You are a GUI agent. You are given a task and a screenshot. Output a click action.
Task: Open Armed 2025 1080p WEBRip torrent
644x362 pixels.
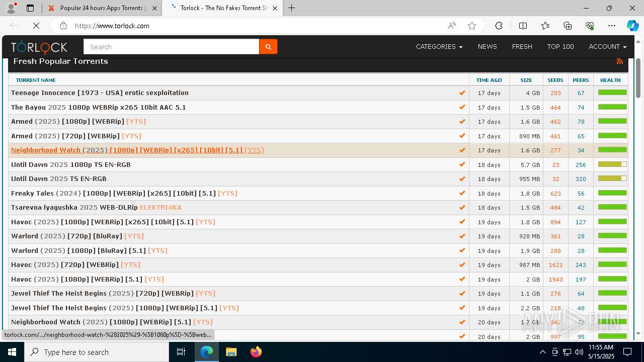click(78, 122)
